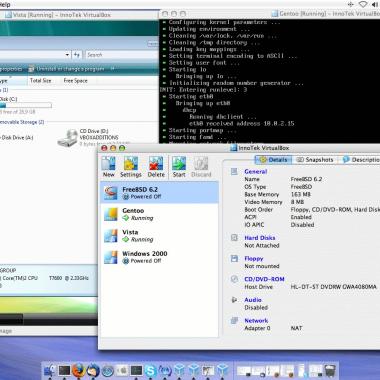The width and height of the screenshot is (380, 380).
Task: Open the Snapshots tab
Action: (315, 160)
